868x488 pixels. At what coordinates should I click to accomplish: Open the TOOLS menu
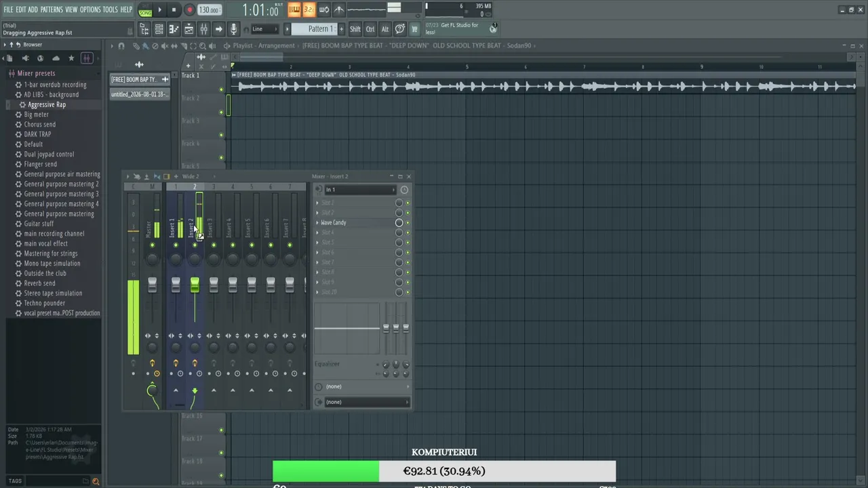pyautogui.click(x=110, y=9)
